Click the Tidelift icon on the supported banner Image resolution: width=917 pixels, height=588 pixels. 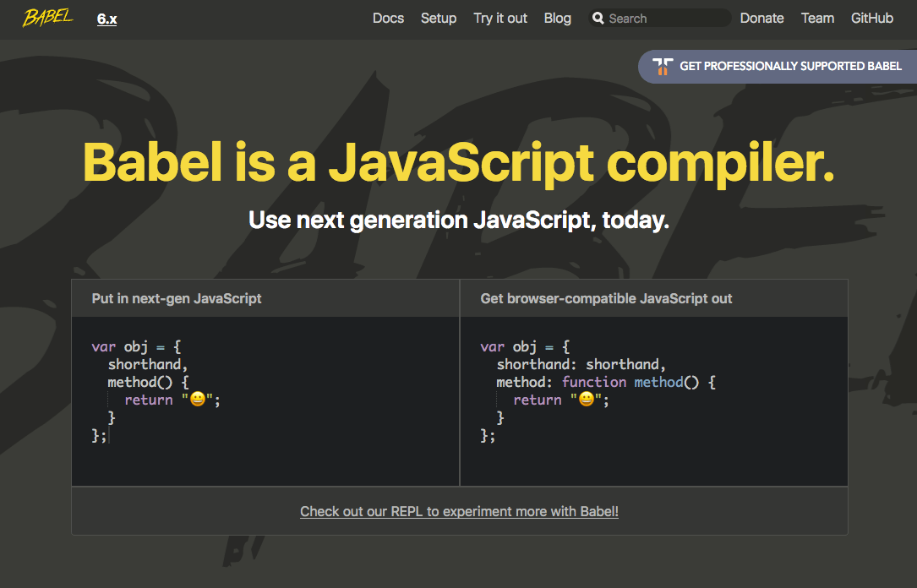[x=664, y=66]
